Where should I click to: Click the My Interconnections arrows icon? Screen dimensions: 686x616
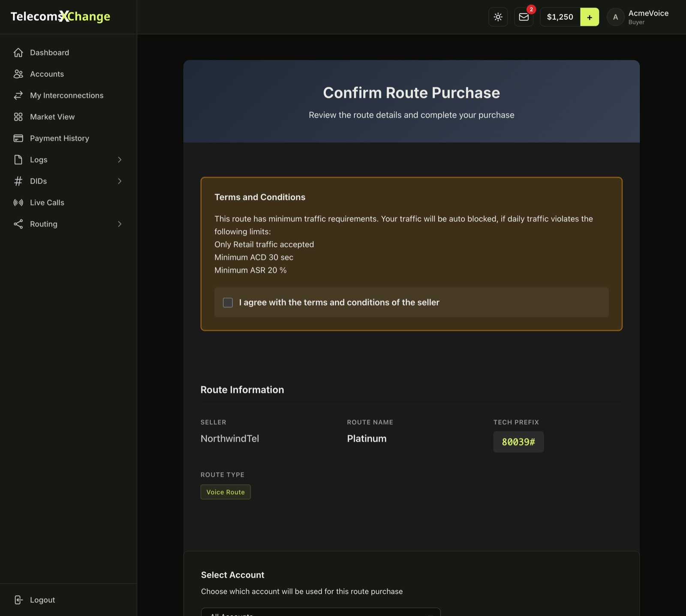[18, 95]
